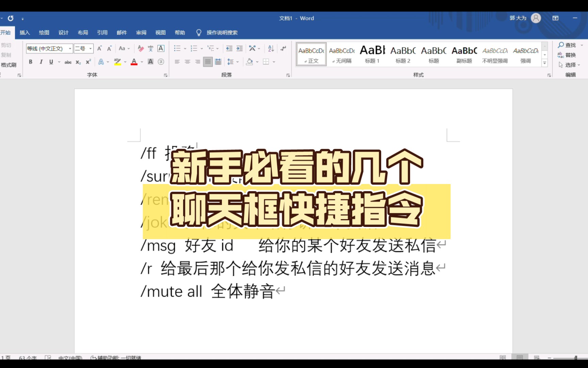Apply Character Shading gray A icon
Viewport: 588px width, 368px height.
point(150,62)
